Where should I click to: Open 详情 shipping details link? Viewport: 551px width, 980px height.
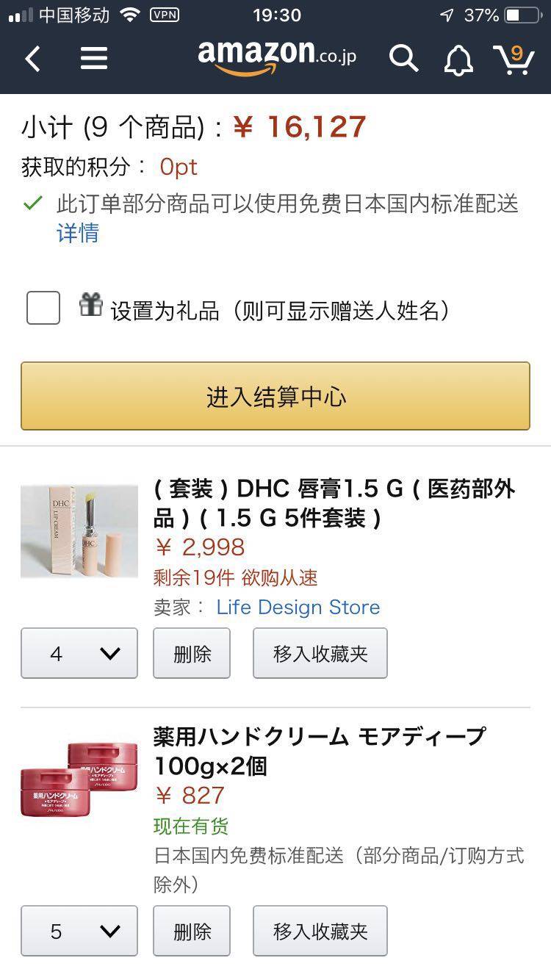click(78, 234)
